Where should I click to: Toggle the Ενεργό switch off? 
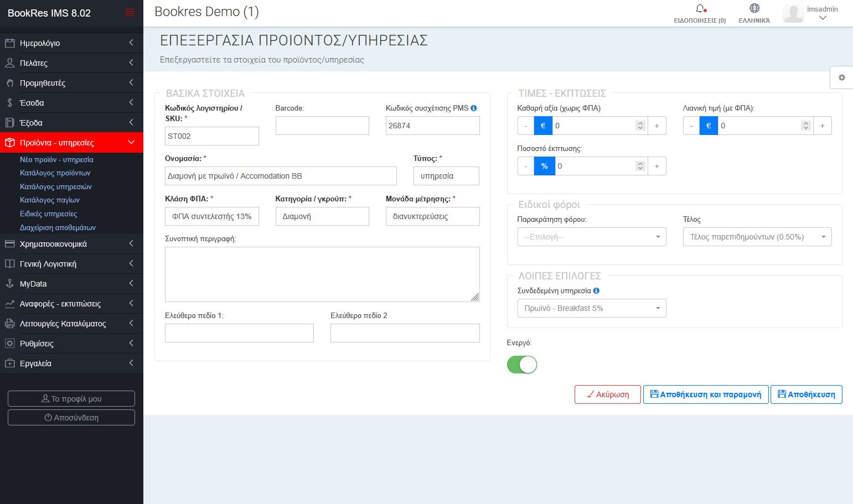point(522,365)
